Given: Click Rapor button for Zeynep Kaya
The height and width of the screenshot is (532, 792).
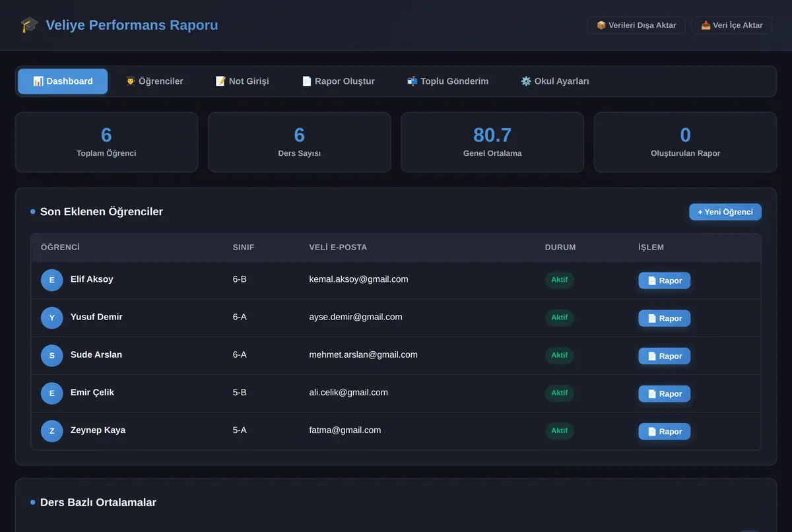Looking at the screenshot, I should pos(665,431).
